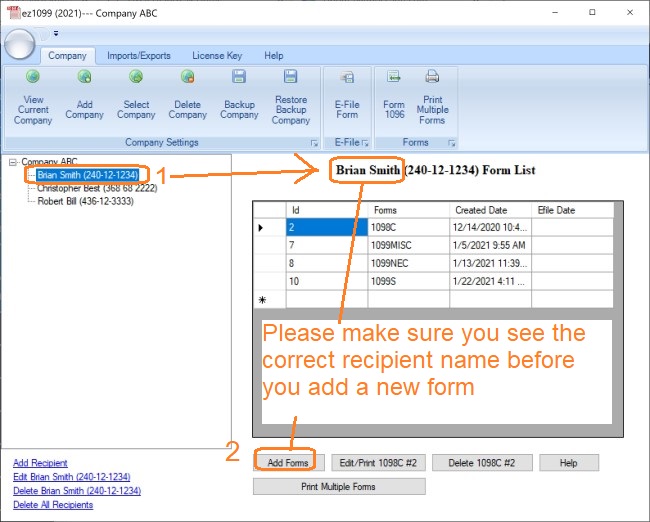The height and width of the screenshot is (522, 650).
Task: Click the Add Company ribbon icon
Action: click(84, 77)
